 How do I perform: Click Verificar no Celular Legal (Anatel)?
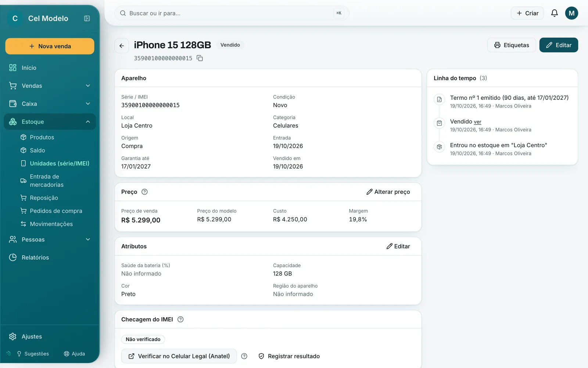(x=179, y=356)
